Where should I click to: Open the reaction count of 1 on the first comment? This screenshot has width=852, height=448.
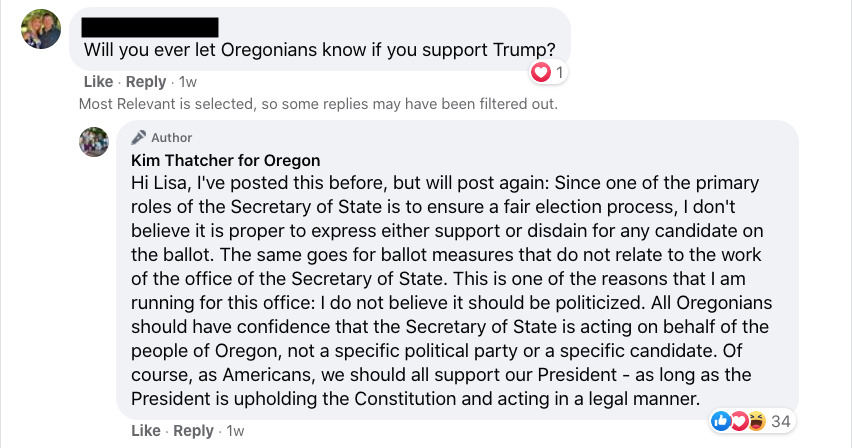(559, 72)
